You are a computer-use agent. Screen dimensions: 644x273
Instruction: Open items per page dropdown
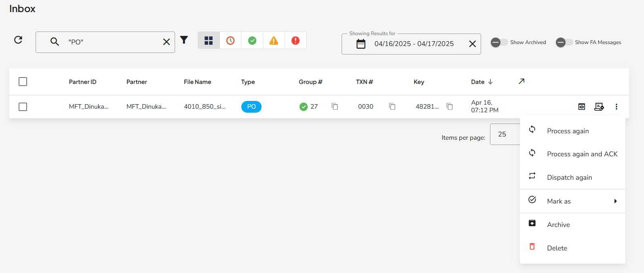[505, 134]
